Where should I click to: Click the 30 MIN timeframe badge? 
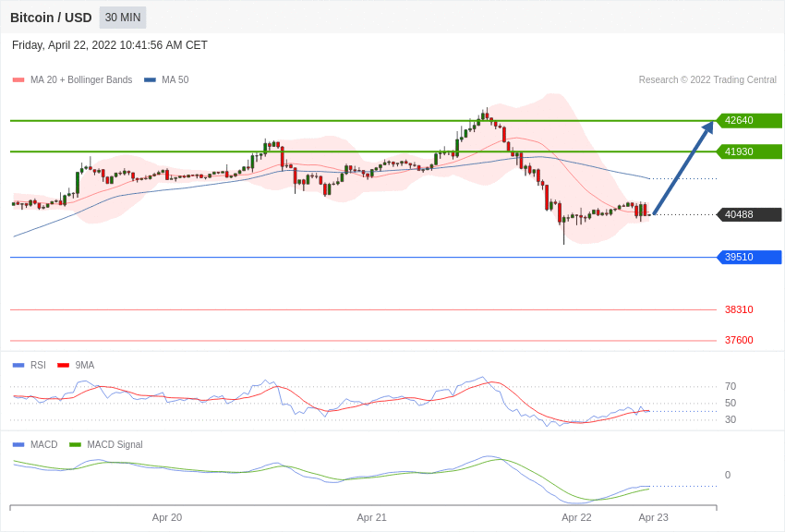(x=123, y=18)
